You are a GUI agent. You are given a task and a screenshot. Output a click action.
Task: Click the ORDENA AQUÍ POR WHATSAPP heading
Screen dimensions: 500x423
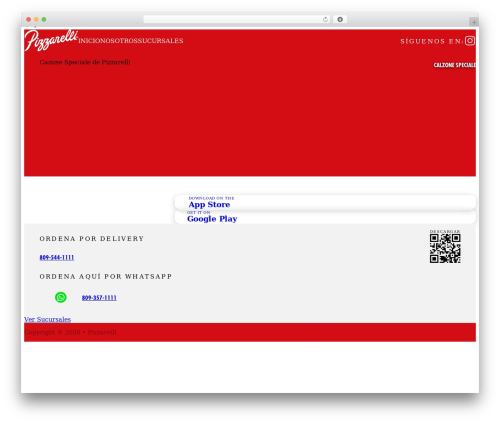coord(106,276)
